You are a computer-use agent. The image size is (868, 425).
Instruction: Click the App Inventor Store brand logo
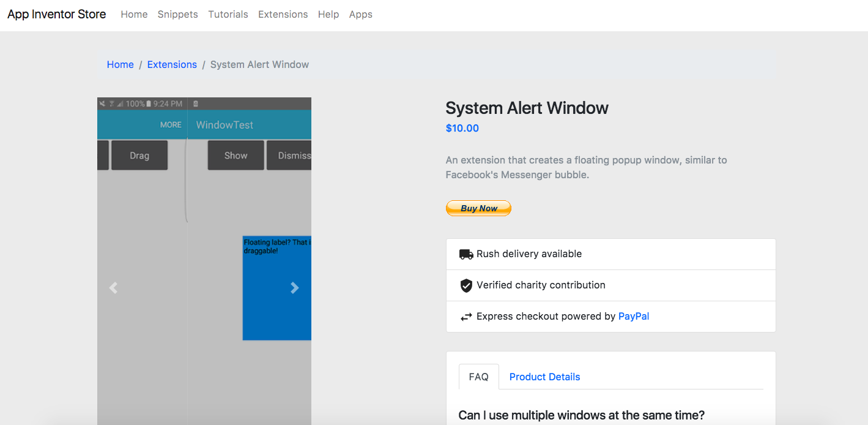tap(56, 14)
